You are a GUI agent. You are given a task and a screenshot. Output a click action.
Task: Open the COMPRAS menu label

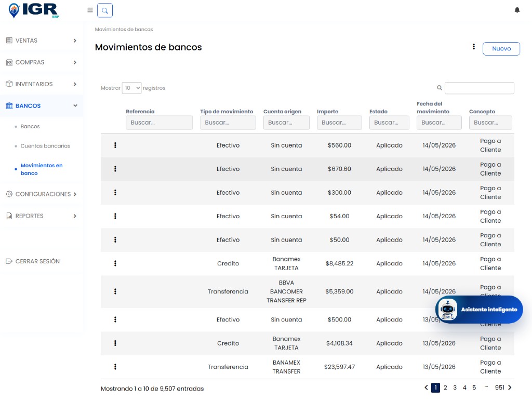pyautogui.click(x=30, y=62)
